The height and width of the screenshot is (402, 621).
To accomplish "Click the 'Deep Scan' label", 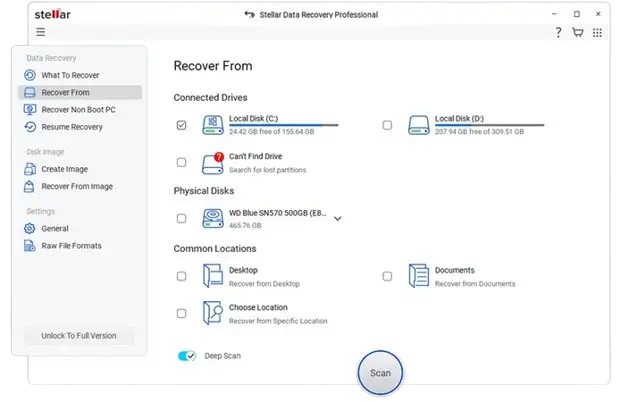I will pyautogui.click(x=223, y=356).
